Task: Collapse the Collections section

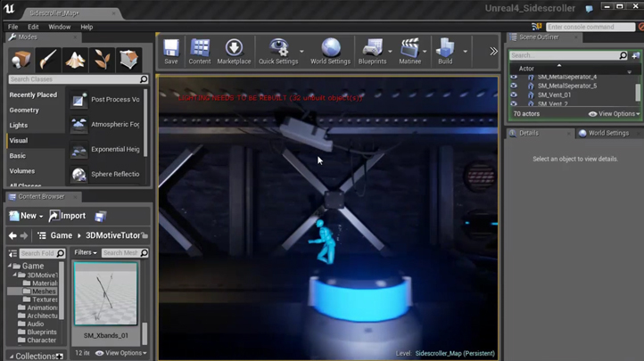Action: [12, 356]
